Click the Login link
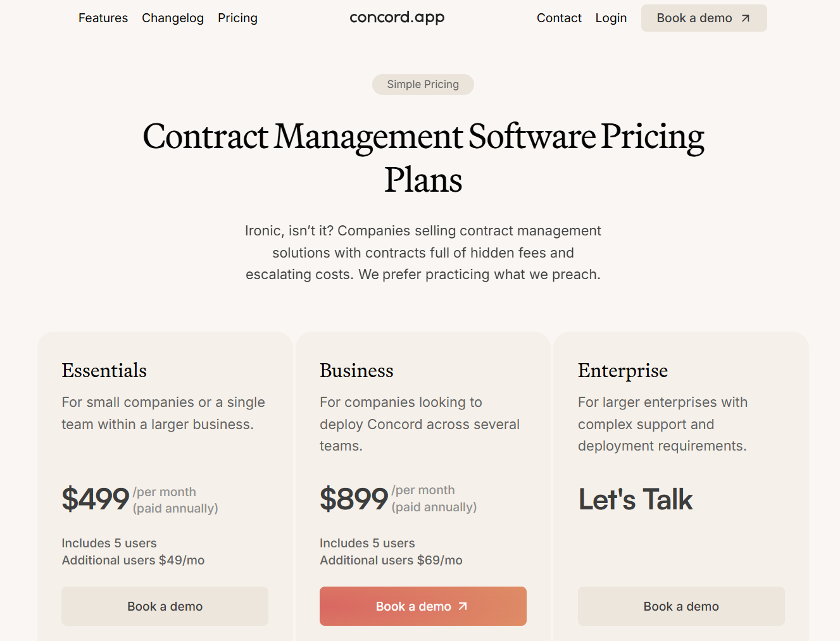This screenshot has width=840, height=641. tap(610, 18)
